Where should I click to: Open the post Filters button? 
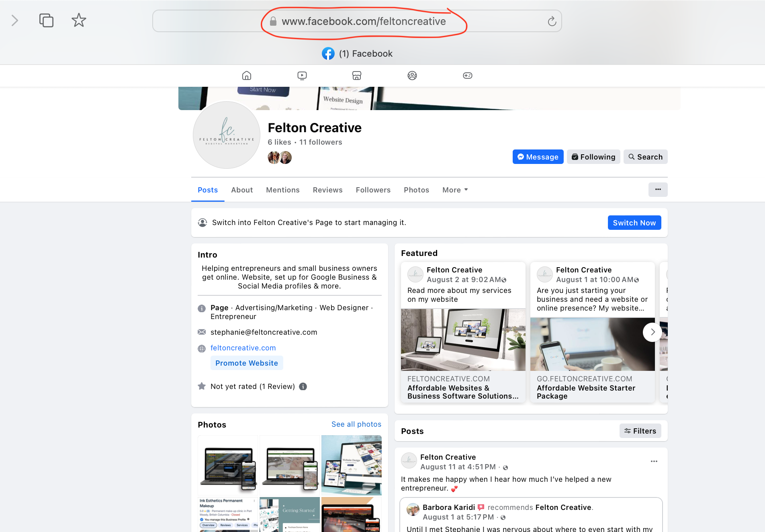[x=640, y=431]
